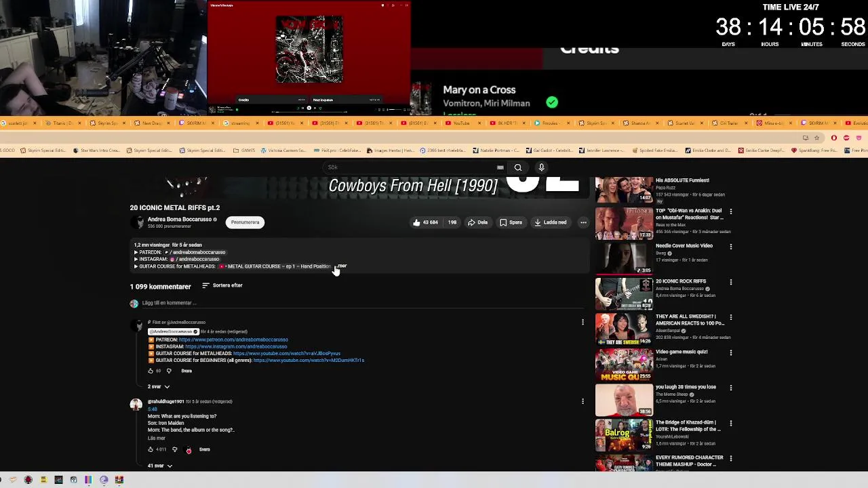Open the purple Tor browser taskbar icon
868x488 pixels.
104,480
